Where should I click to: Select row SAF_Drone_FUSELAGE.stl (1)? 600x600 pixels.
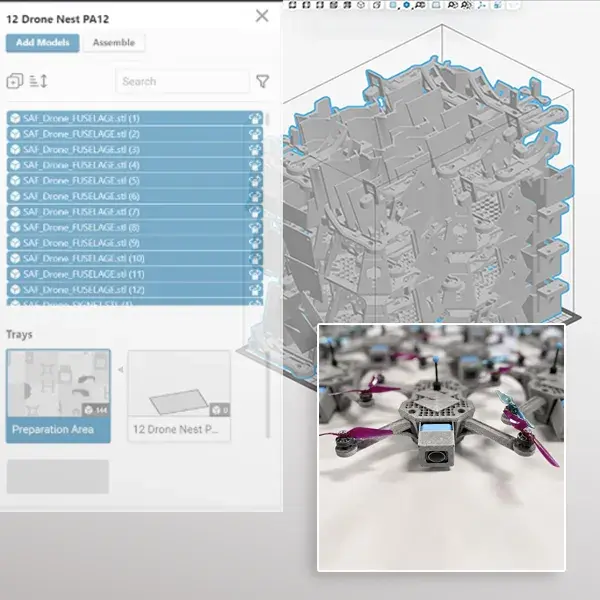135,118
